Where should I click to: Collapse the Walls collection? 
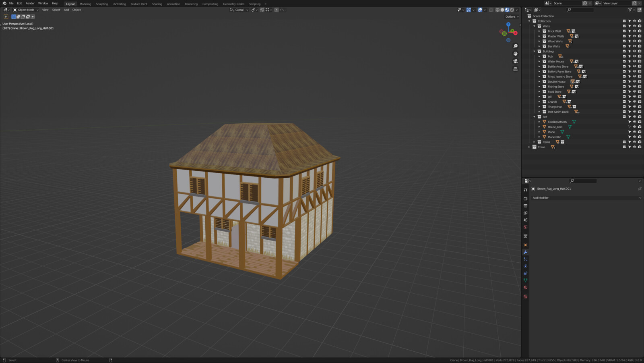pyautogui.click(x=535, y=26)
